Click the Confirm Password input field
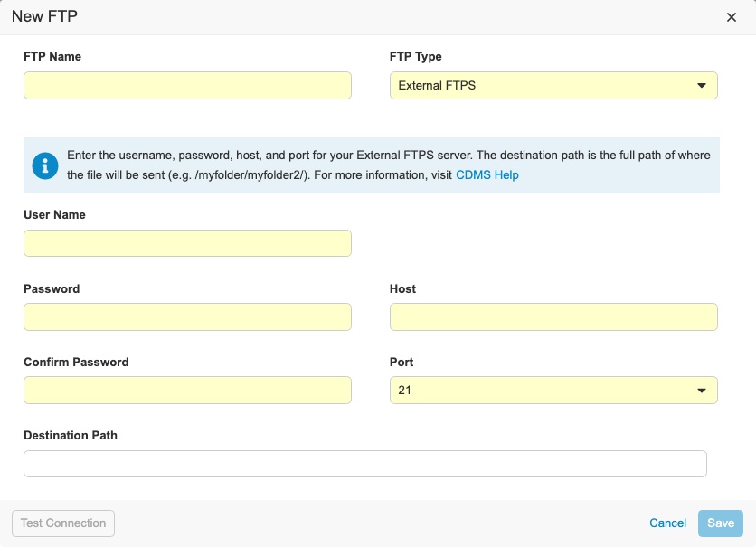This screenshot has width=756, height=547. click(187, 391)
